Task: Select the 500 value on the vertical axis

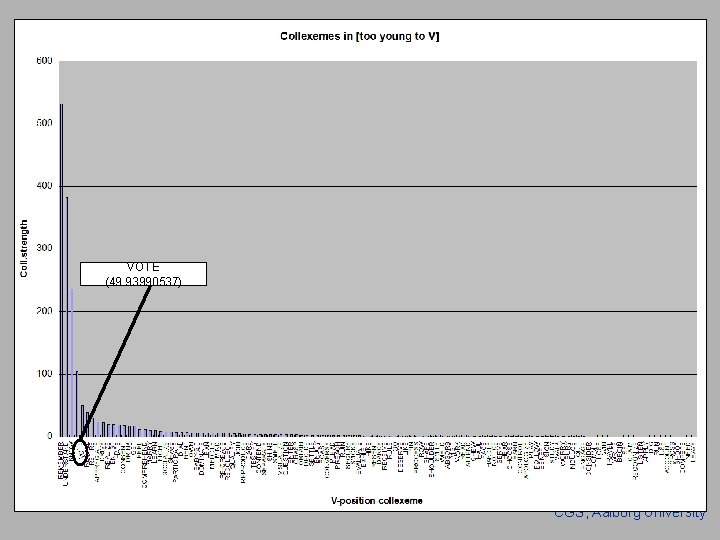Action: pyautogui.click(x=45, y=123)
